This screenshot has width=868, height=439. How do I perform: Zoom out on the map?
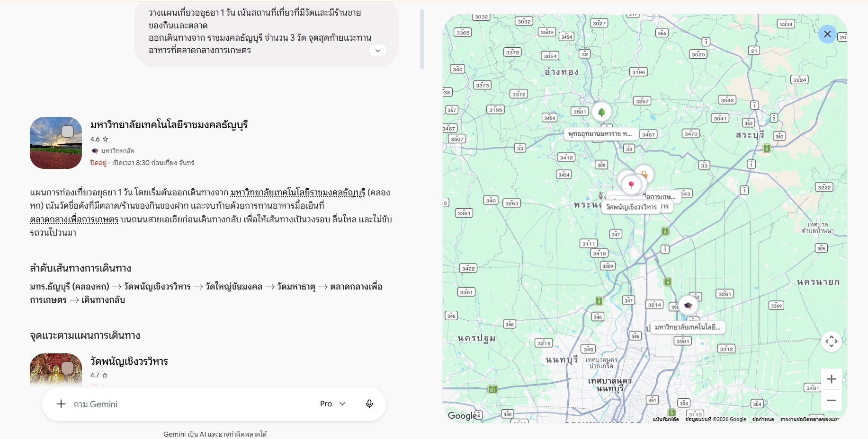coord(831,400)
